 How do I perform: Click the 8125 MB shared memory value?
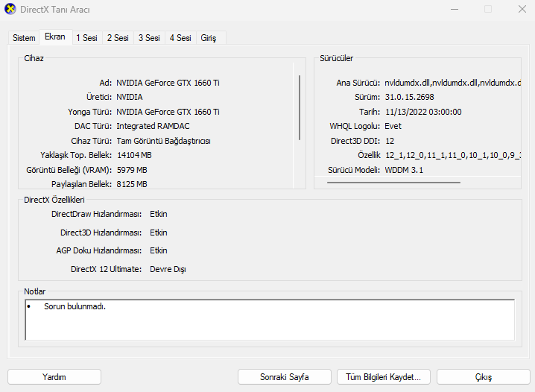coord(132,184)
